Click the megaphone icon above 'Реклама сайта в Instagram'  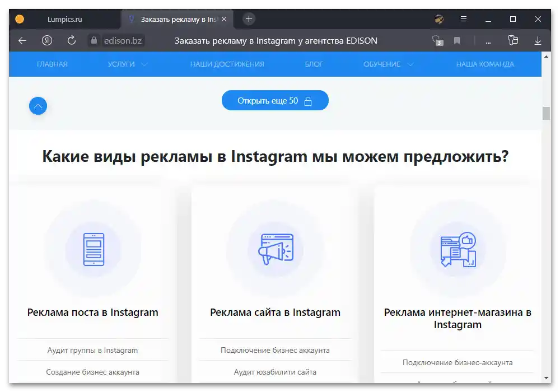[x=276, y=249]
